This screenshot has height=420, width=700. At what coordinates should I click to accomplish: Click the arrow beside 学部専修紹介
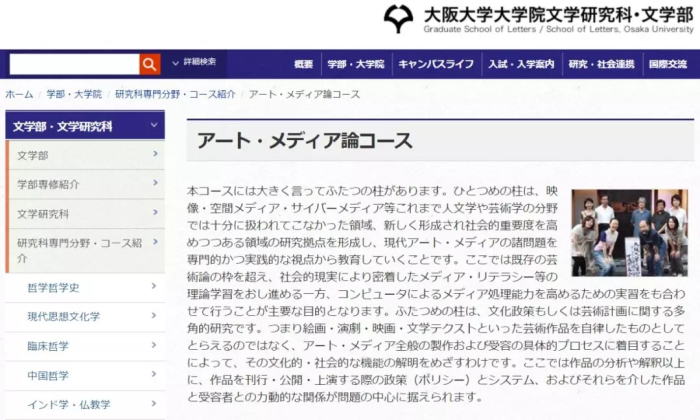(x=154, y=185)
